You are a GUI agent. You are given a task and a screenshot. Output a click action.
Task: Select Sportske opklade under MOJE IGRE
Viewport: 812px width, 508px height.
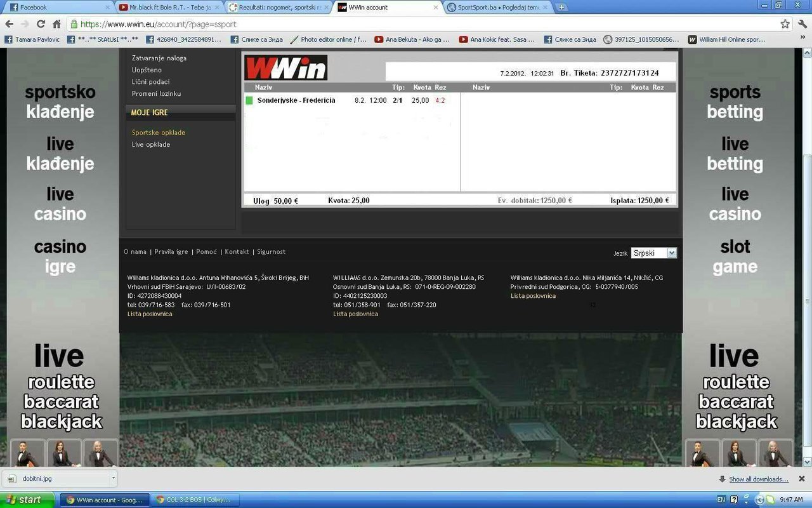159,133
